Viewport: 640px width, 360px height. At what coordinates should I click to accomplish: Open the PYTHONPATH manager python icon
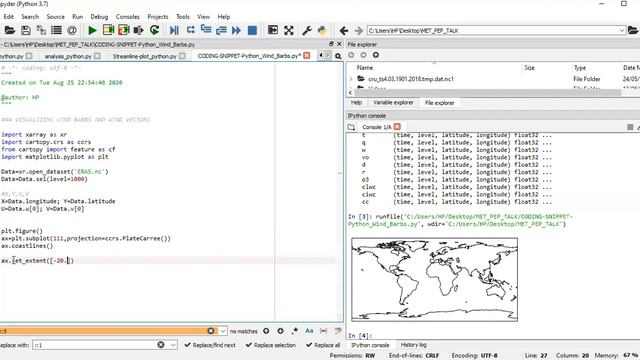tap(322, 30)
